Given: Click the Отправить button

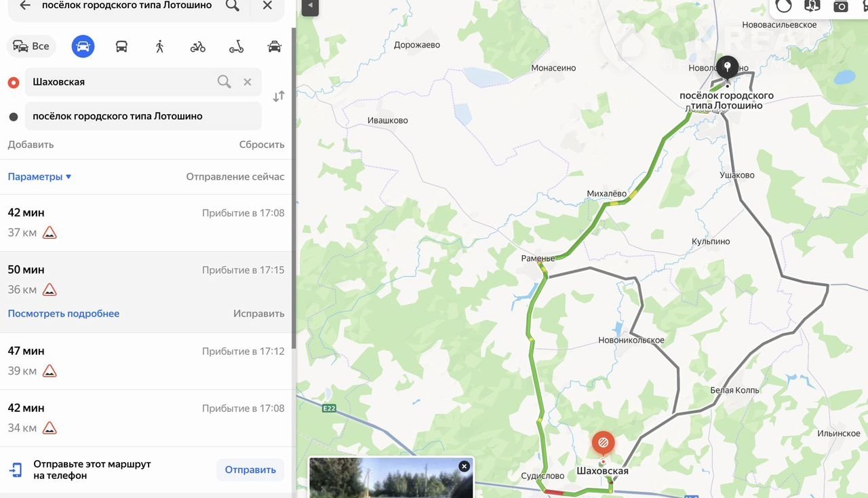Looking at the screenshot, I should 250,470.
